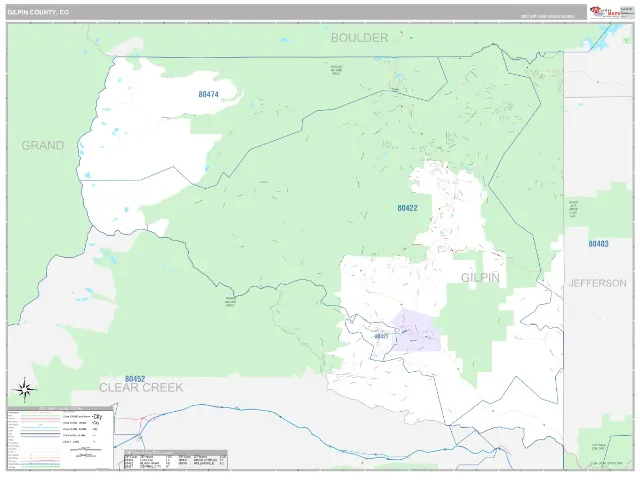This screenshot has height=480, width=640.
Task: Click the GRAND county label
Action: point(42,145)
